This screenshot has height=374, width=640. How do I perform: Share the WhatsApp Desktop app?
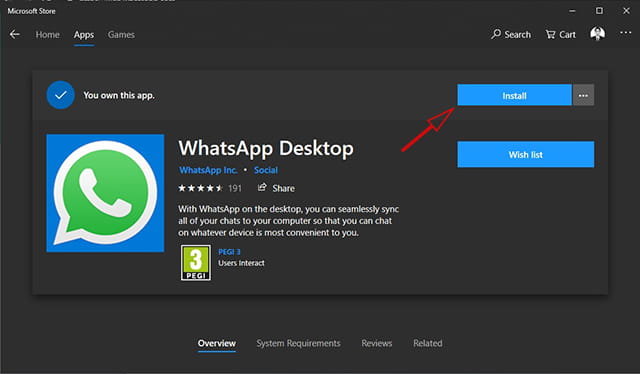(x=276, y=188)
